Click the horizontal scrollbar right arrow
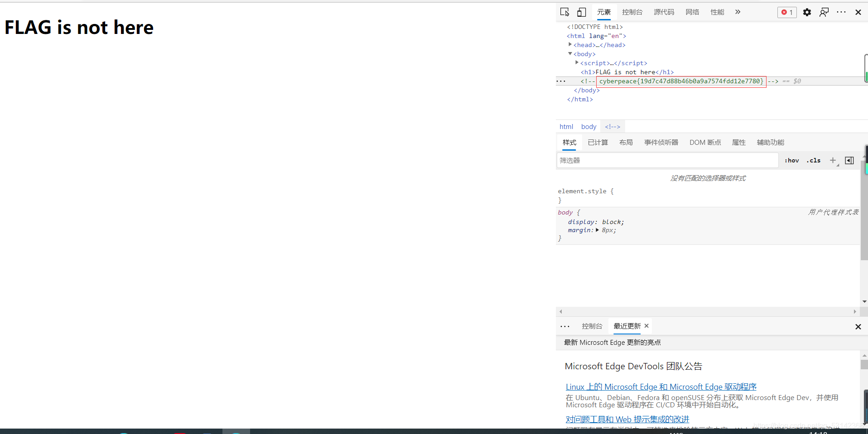This screenshot has width=868, height=434. (x=855, y=311)
